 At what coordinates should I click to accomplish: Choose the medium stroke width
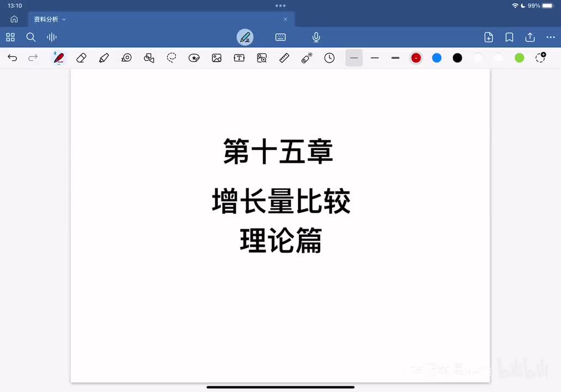(375, 58)
